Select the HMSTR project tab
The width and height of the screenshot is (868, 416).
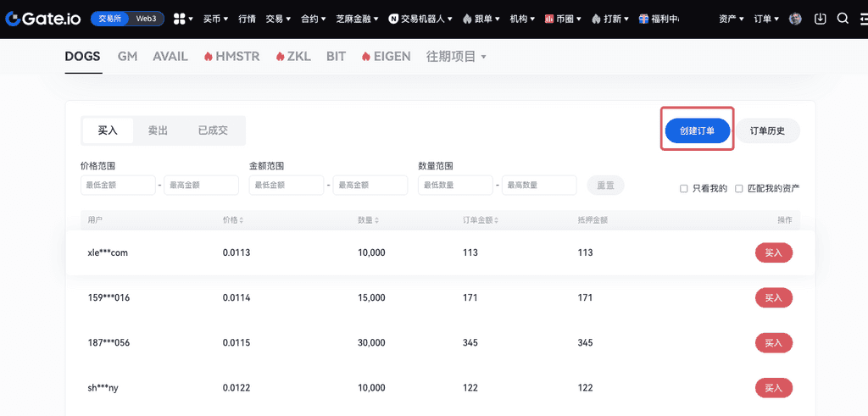233,57
